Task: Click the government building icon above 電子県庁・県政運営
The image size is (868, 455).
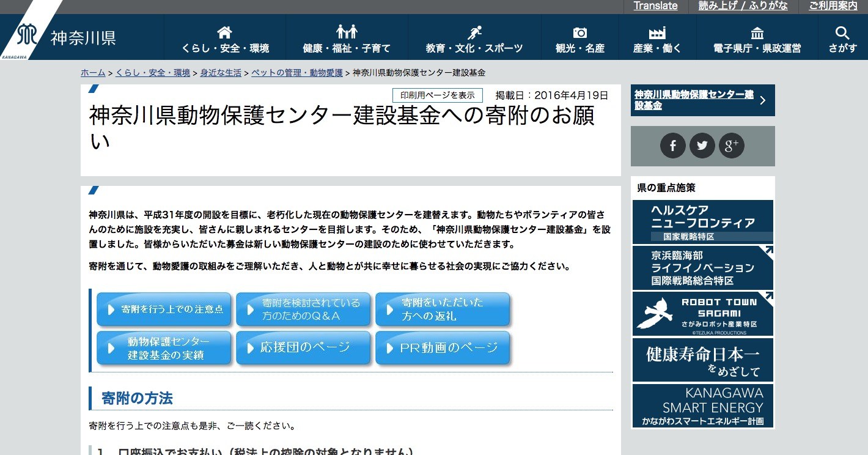Action: tap(757, 32)
